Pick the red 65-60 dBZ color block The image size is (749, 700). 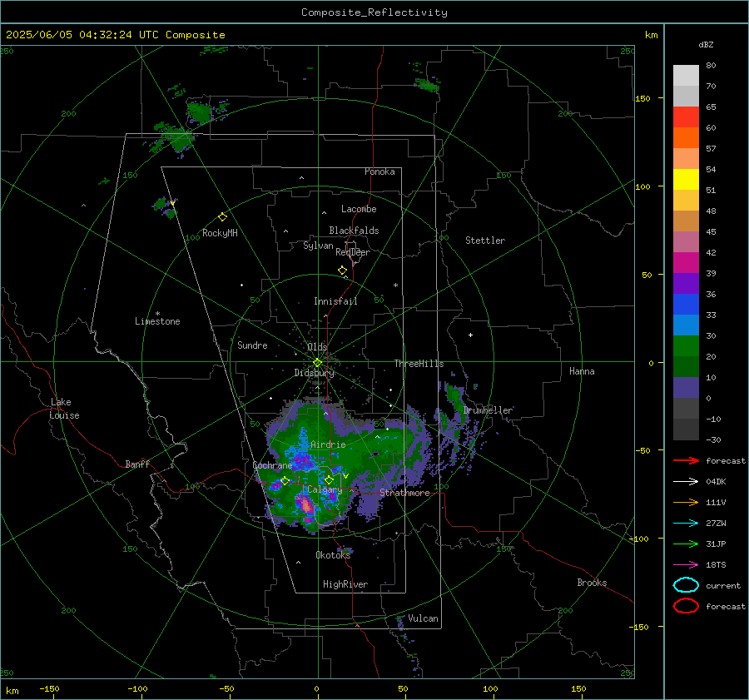click(x=686, y=117)
